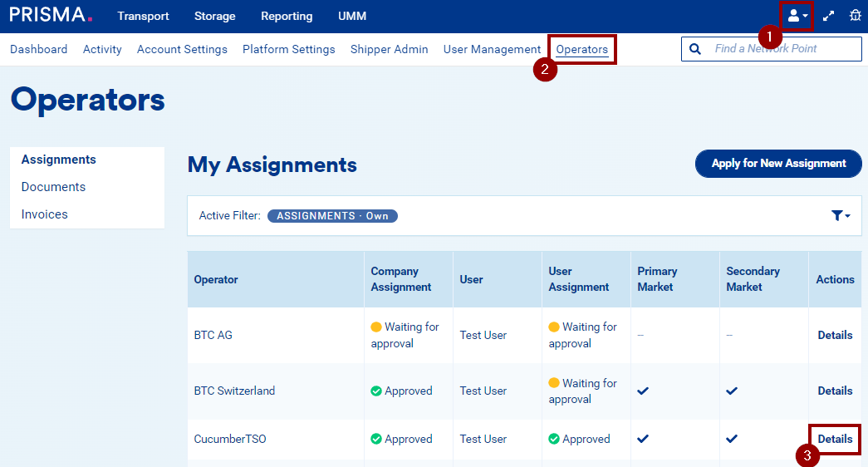Go to the User Management tab
This screenshot has width=868, height=467.
(492, 49)
